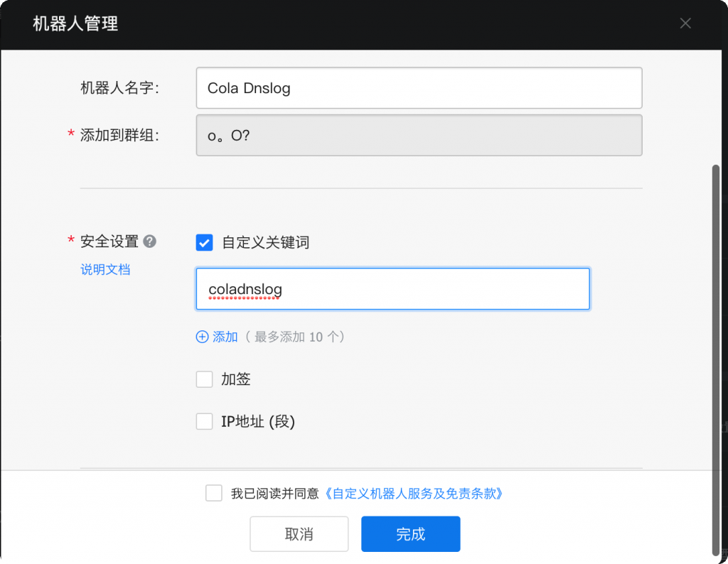The image size is (728, 564).
Task: Click the 最多添加 10 个 hint text
Action: [x=295, y=337]
